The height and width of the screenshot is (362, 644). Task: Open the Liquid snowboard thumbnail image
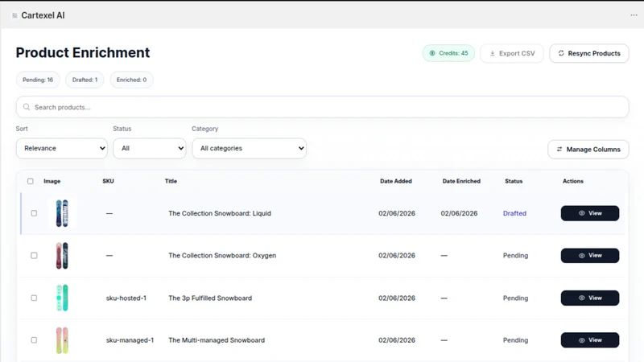62,213
